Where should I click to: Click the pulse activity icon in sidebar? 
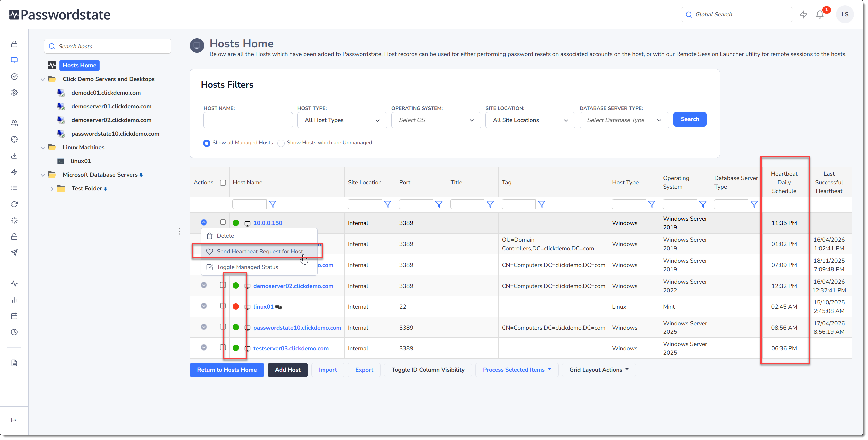[14, 284]
